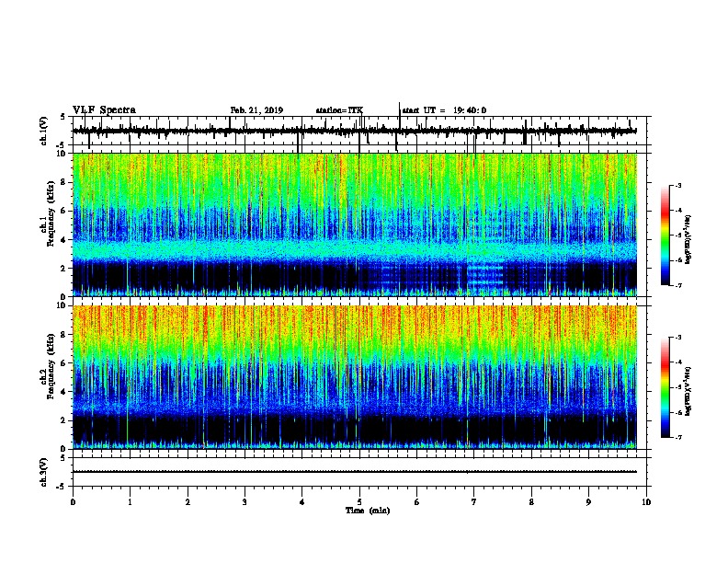This screenshot has width=728, height=563.
Task: Select the 'start UT = 19:40:0' header text
Action: [x=444, y=110]
